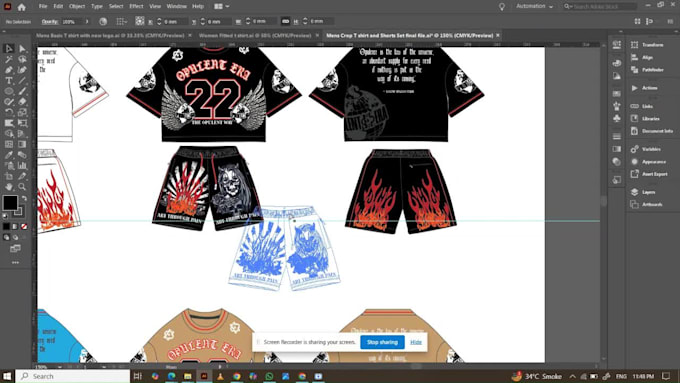
Task: Step the Y position value spinner
Action: [x=203, y=21]
